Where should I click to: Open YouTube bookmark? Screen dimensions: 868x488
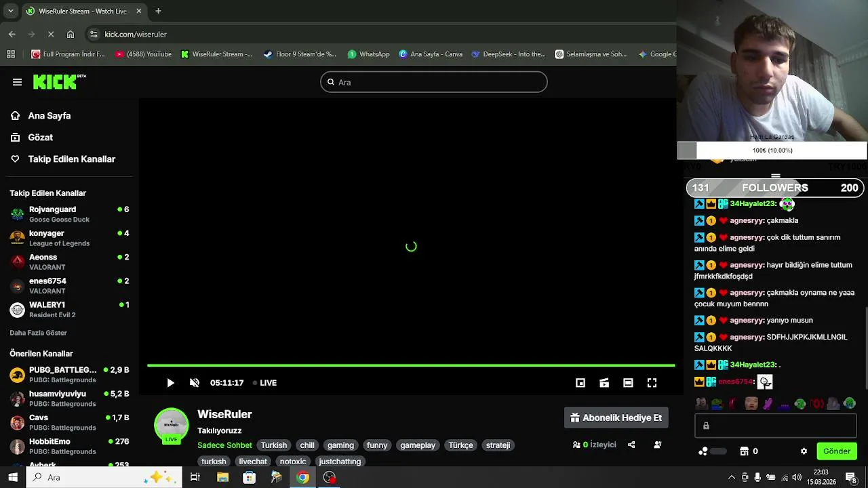[x=143, y=54]
